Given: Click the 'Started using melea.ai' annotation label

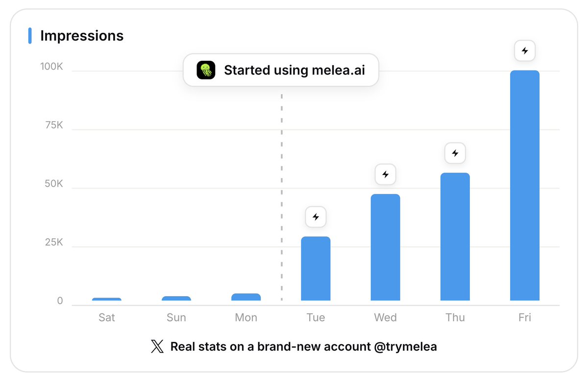Looking at the screenshot, I should coord(281,70).
